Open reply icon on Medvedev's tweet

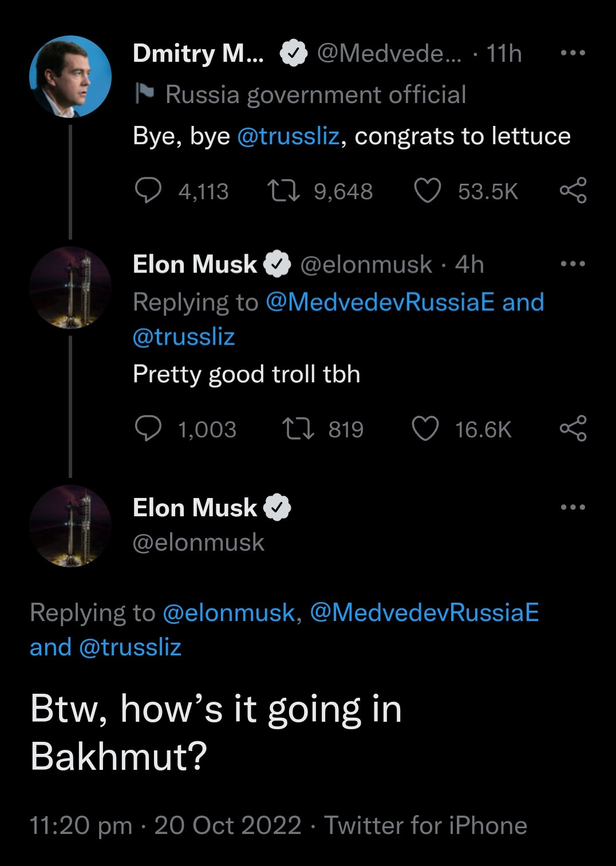pyautogui.click(x=148, y=191)
